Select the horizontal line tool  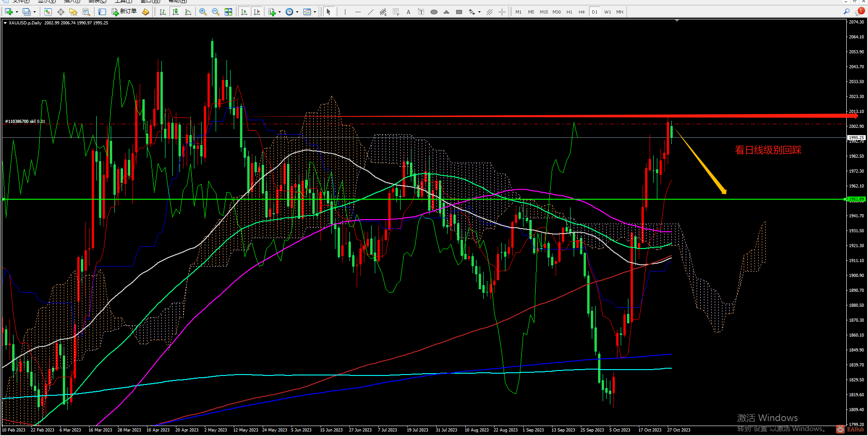pos(358,12)
